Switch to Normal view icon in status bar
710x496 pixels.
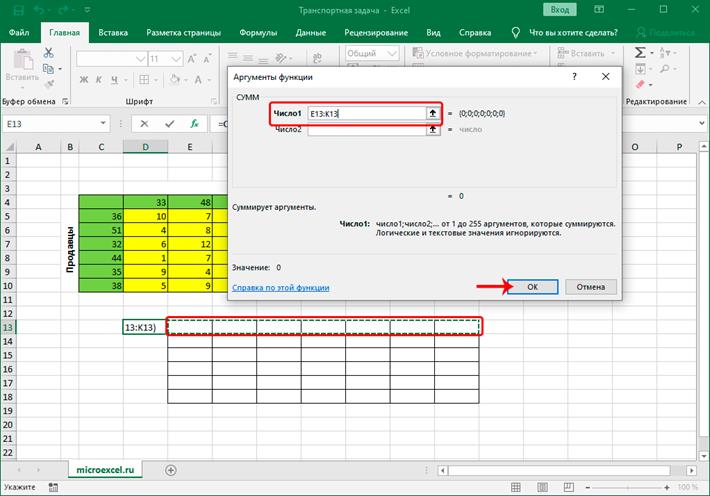click(x=515, y=487)
